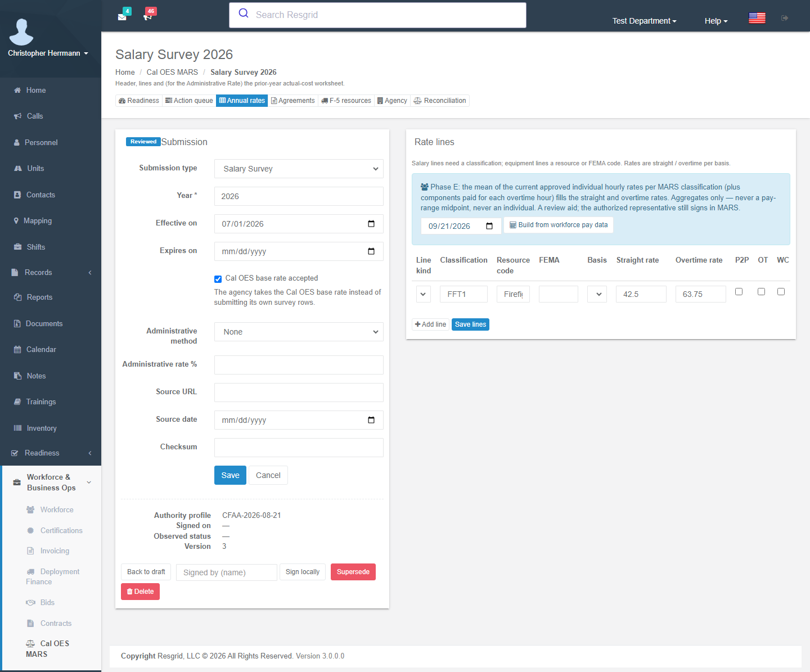This screenshot has height=672, width=810.
Task: Collapse Workforce & Business Ops menu
Action: pyautogui.click(x=52, y=482)
